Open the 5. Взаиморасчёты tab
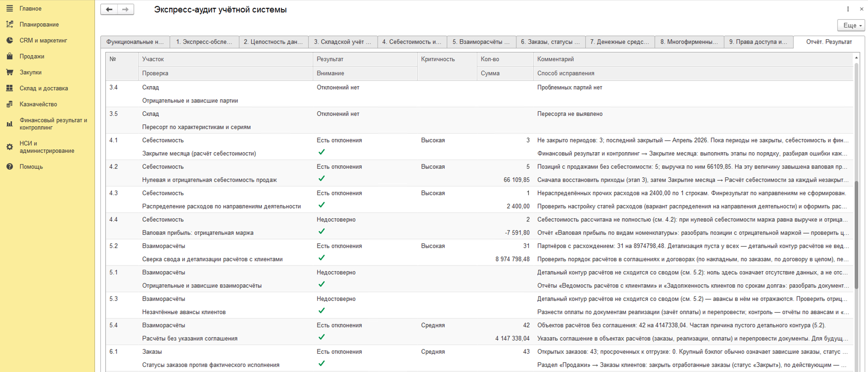 click(481, 42)
